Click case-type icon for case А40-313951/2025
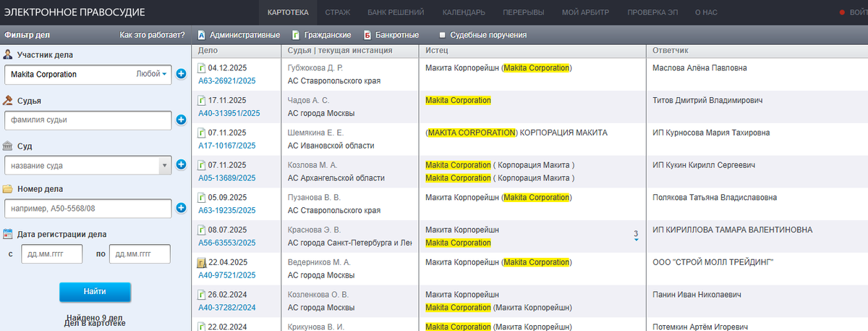The image size is (868, 331). 202,101
